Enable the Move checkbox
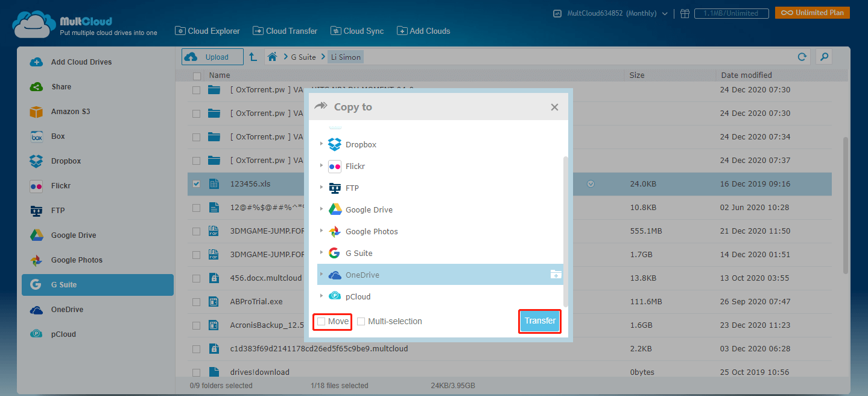The image size is (868, 396). (x=322, y=322)
